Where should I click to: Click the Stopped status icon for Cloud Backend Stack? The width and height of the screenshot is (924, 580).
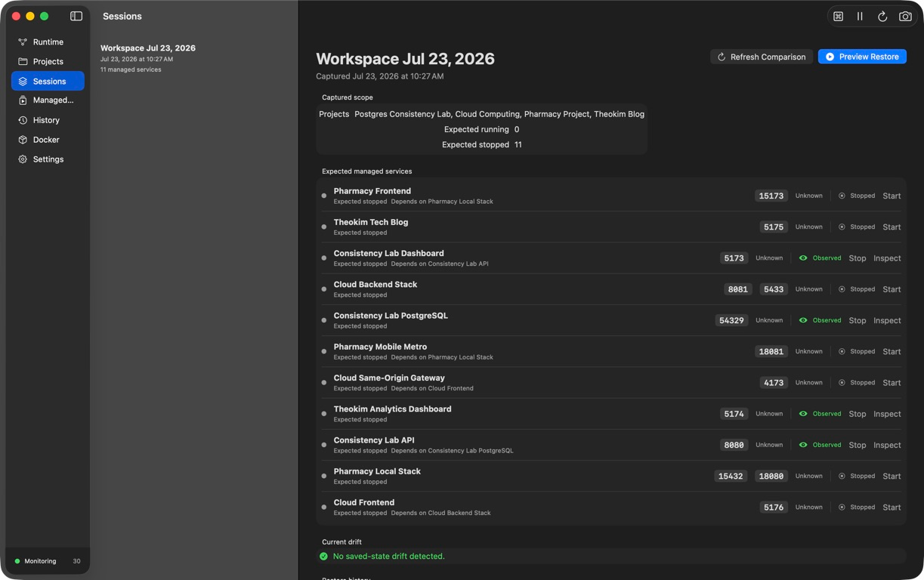[842, 289]
